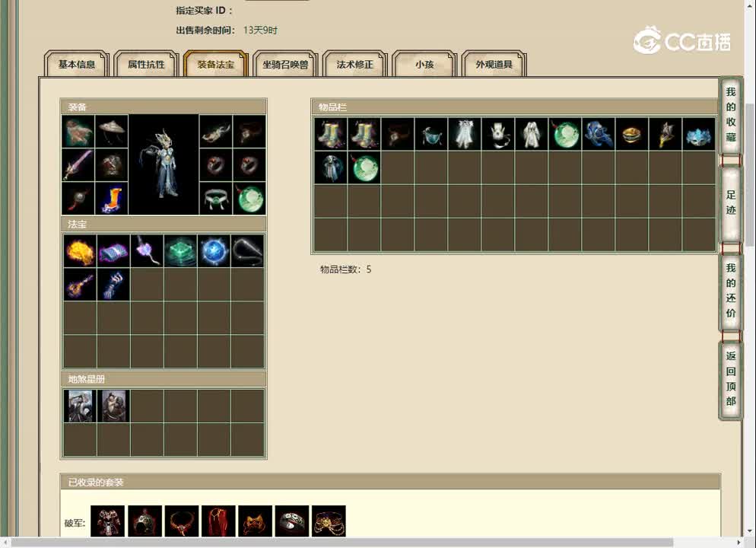This screenshot has width=756, height=548.
Task: Click the blue-orange boot equipment icon
Action: tap(112, 198)
